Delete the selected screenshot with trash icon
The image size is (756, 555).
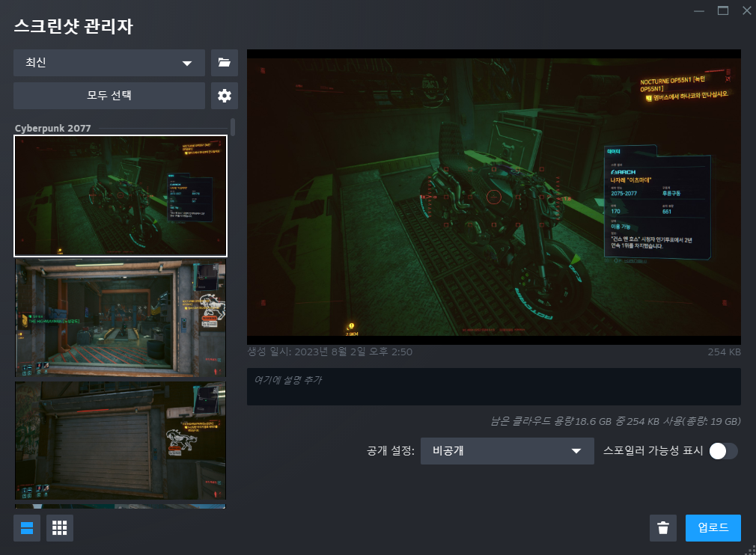[663, 528]
